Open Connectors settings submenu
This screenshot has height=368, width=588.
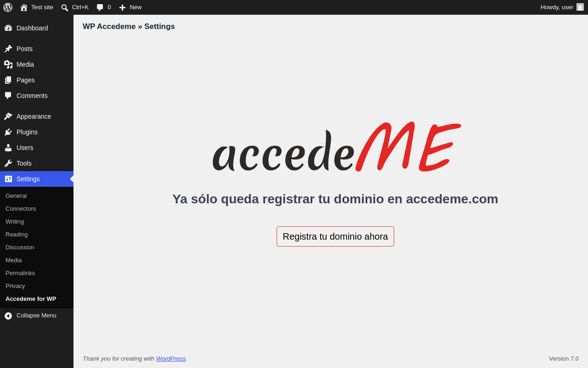pos(37,208)
